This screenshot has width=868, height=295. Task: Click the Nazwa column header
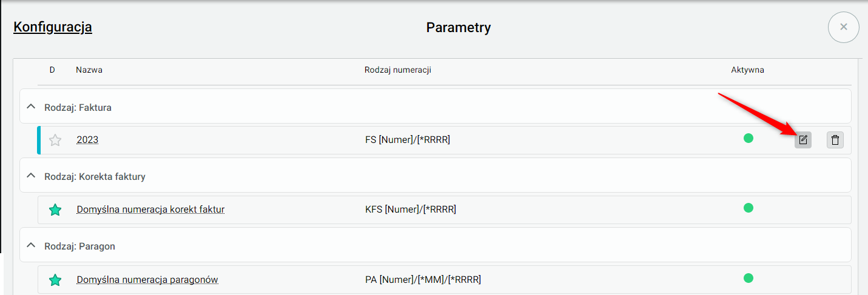tap(89, 70)
